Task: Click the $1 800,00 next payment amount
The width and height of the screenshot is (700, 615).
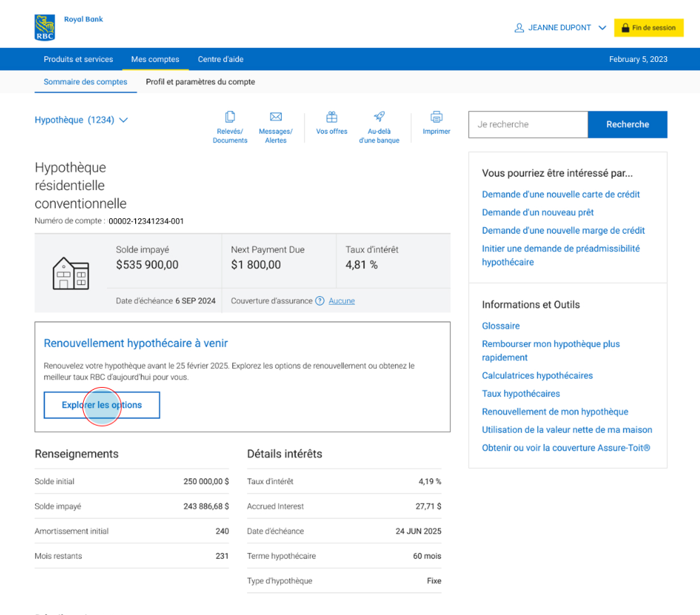Action: pos(256,265)
